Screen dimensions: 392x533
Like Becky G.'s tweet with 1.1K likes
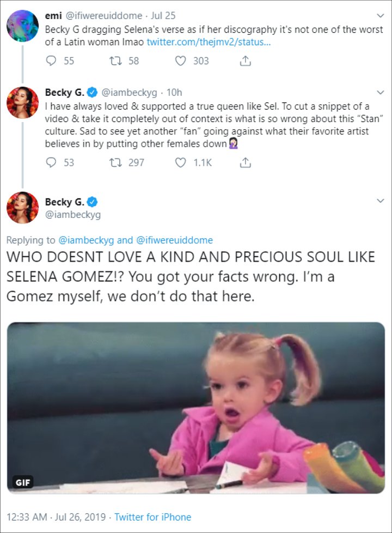(x=180, y=162)
